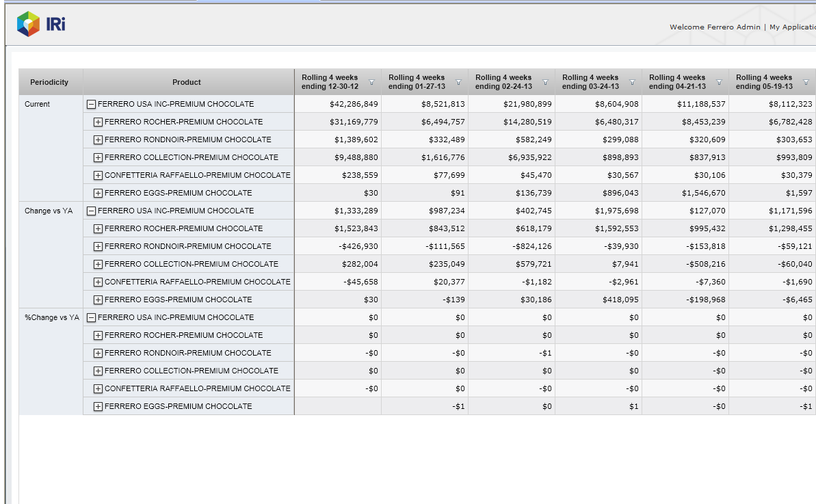Expand Confetteria Raffaello under Current
This screenshot has width=816, height=504.
(x=98, y=176)
